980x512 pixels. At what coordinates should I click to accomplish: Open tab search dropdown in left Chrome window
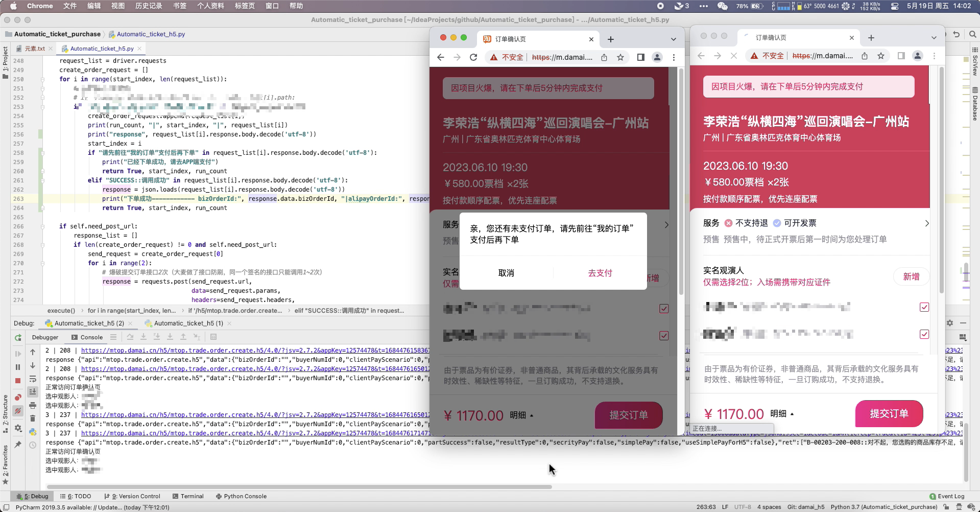click(673, 39)
